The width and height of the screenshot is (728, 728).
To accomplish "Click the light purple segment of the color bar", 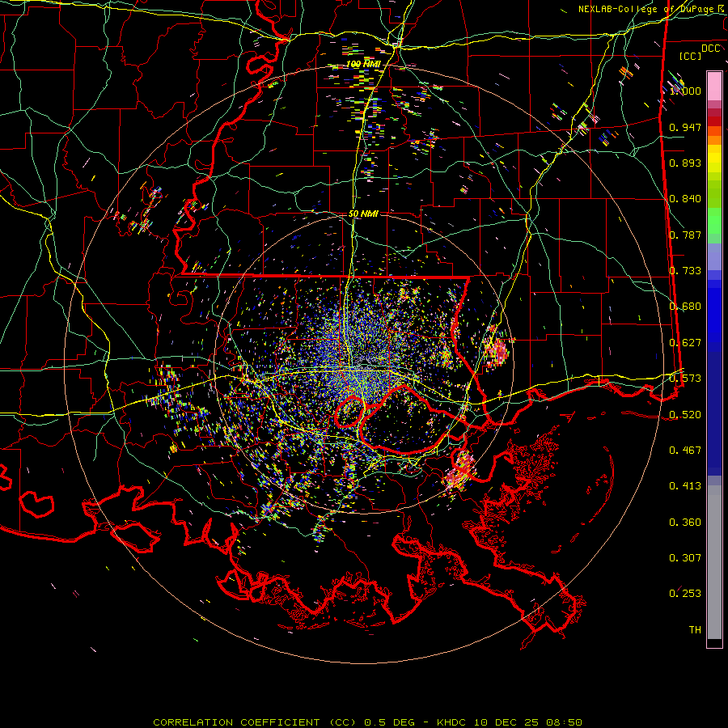I will click(x=714, y=256).
